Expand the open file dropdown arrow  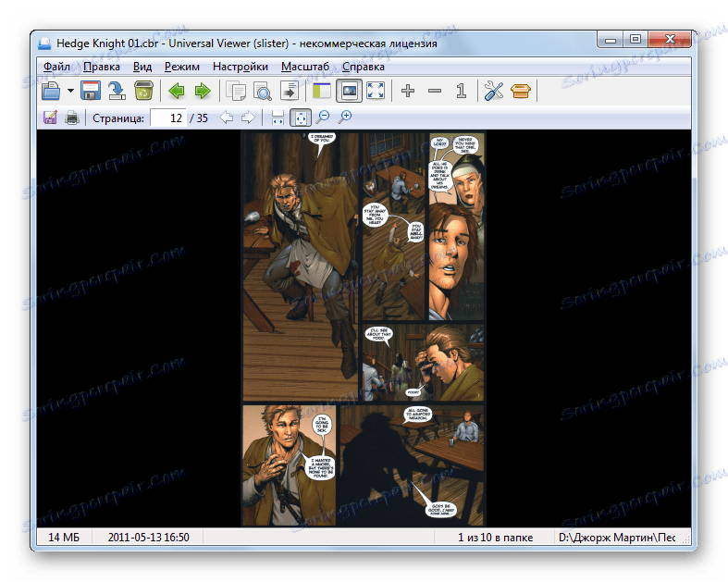click(x=70, y=91)
